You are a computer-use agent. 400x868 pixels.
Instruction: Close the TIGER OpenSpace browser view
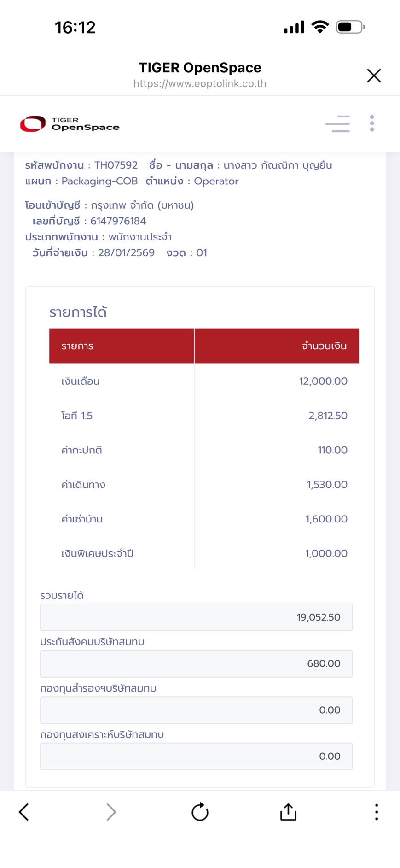click(x=374, y=76)
